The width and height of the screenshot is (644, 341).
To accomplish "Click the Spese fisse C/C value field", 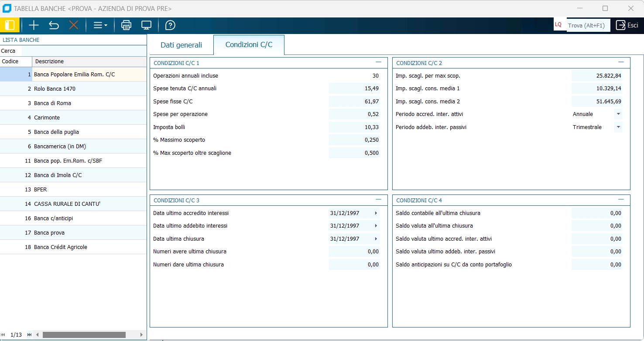I will [x=354, y=102].
